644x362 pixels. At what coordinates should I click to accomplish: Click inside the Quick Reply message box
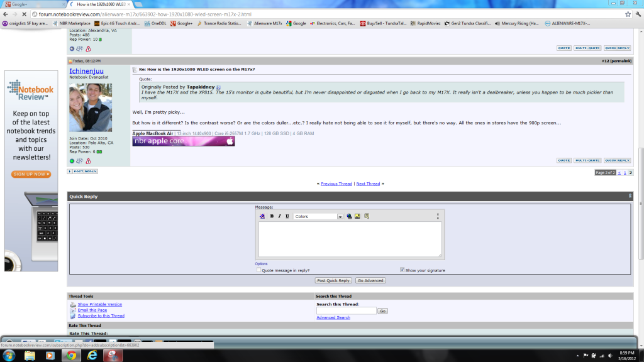click(x=350, y=239)
